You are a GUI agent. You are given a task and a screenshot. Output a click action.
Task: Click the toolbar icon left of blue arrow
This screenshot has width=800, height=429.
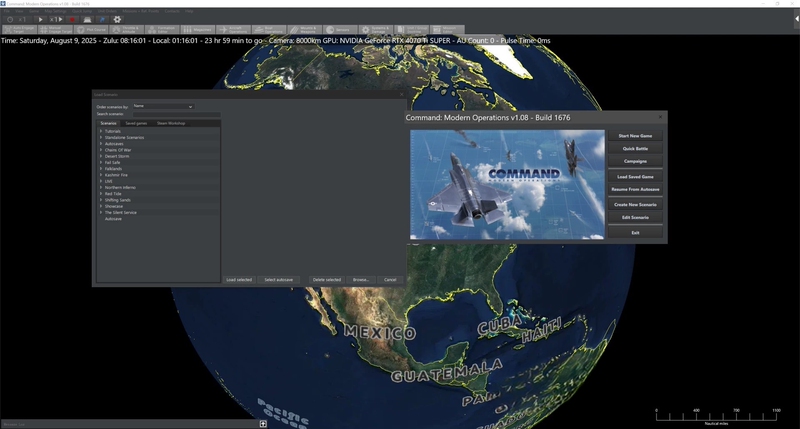pyautogui.click(x=87, y=19)
